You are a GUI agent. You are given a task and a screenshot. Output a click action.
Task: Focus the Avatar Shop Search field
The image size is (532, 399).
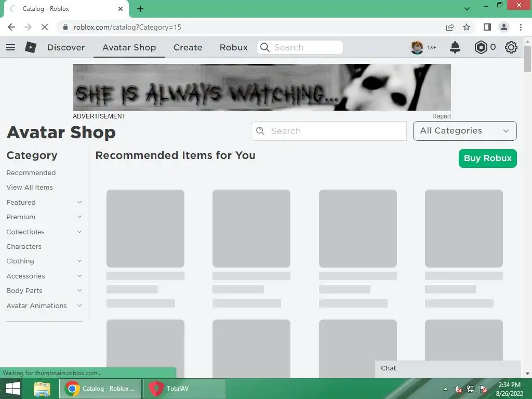click(x=329, y=130)
